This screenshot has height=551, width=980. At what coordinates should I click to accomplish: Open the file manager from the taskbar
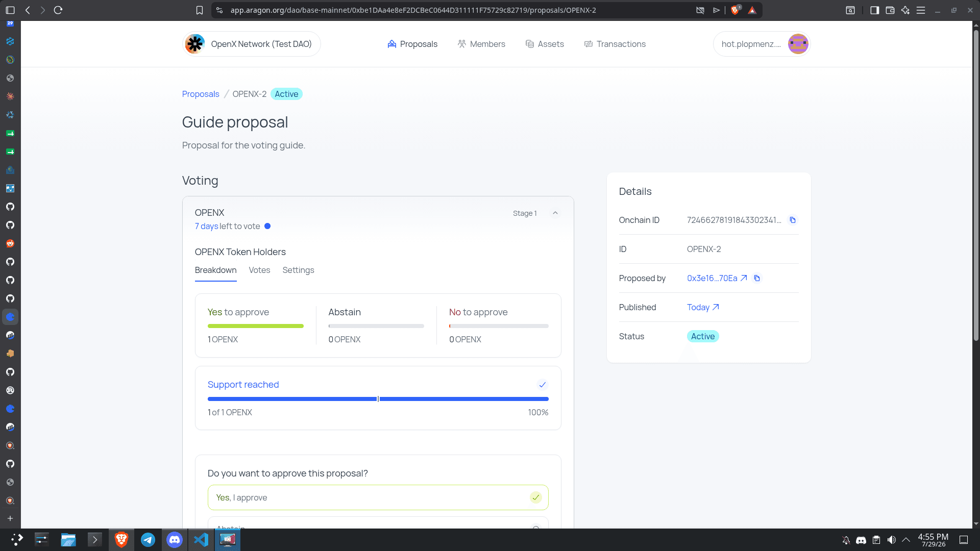(68, 540)
